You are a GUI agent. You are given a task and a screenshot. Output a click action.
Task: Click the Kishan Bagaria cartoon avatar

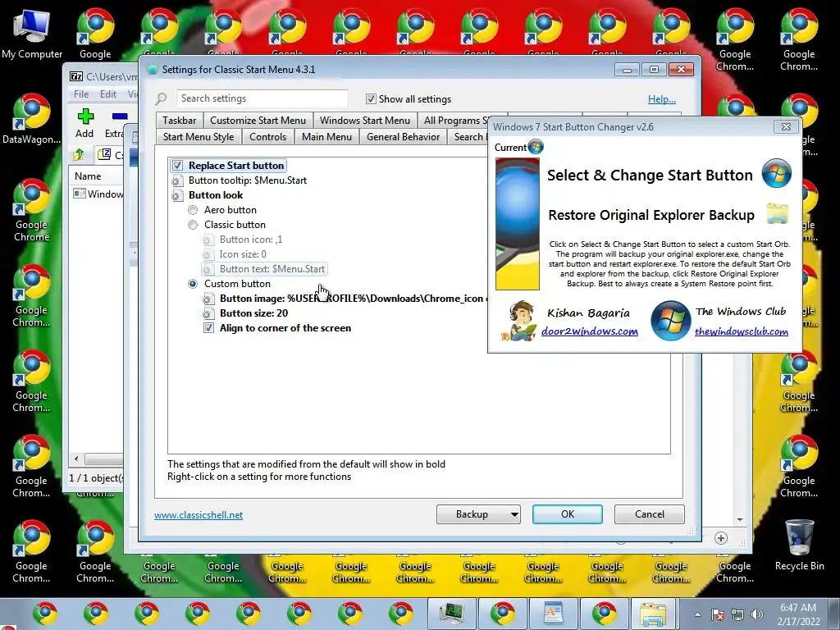(x=518, y=321)
